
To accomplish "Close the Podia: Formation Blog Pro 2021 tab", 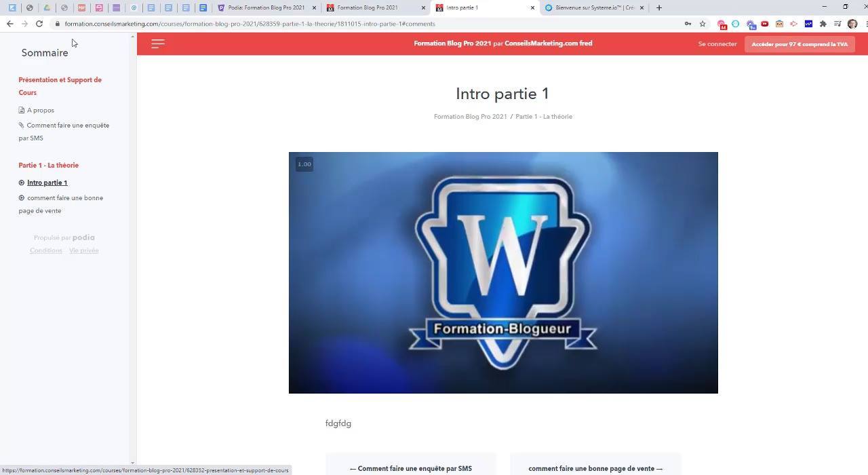I will pyautogui.click(x=314, y=7).
